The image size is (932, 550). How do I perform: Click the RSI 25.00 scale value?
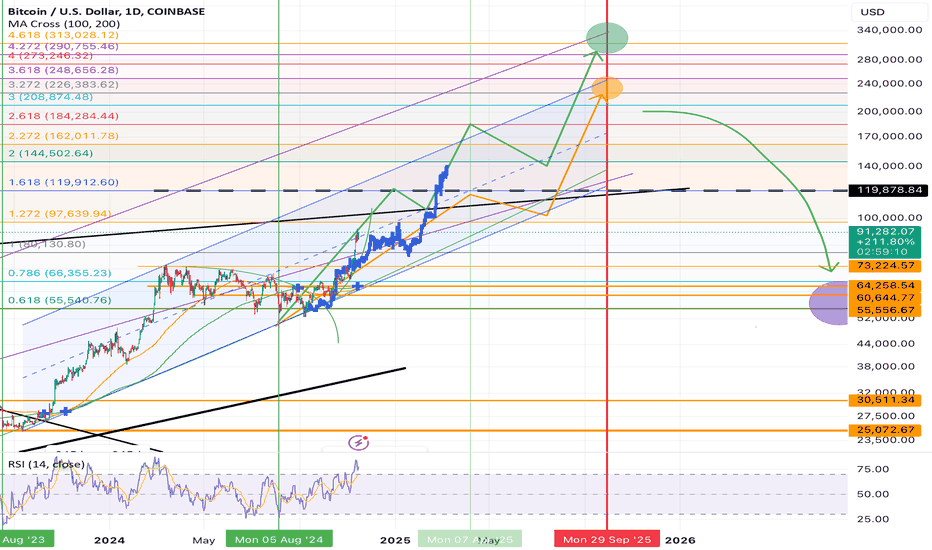[873, 519]
